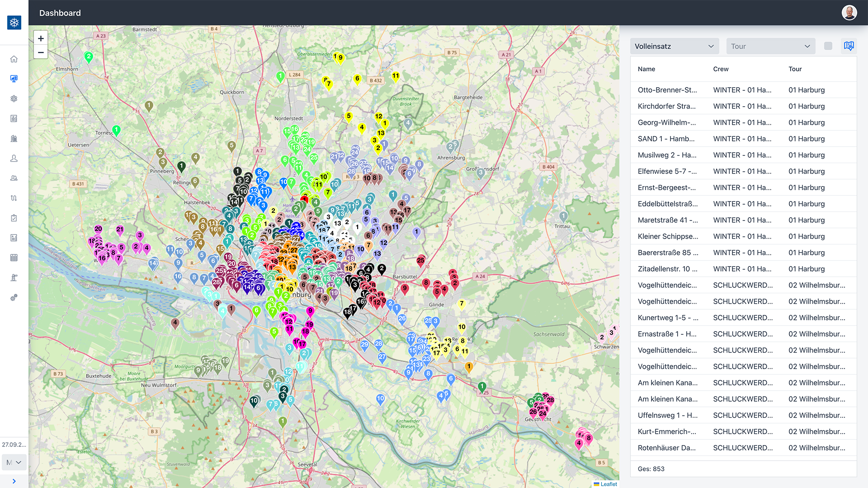
Task: Toggle the grey checkbox beside Tour dropdown
Action: 828,46
